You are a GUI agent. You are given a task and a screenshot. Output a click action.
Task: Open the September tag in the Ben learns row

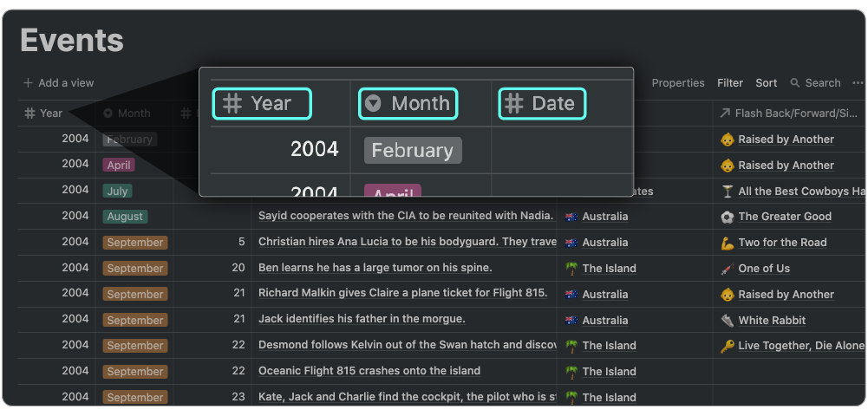[x=135, y=269]
